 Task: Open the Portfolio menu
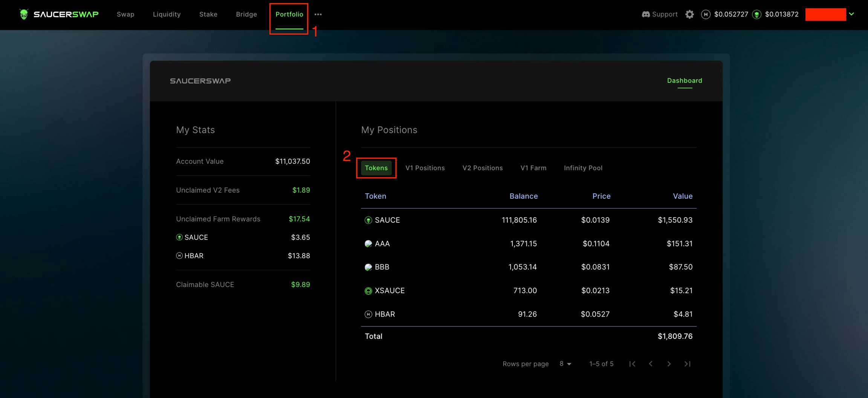tap(289, 14)
